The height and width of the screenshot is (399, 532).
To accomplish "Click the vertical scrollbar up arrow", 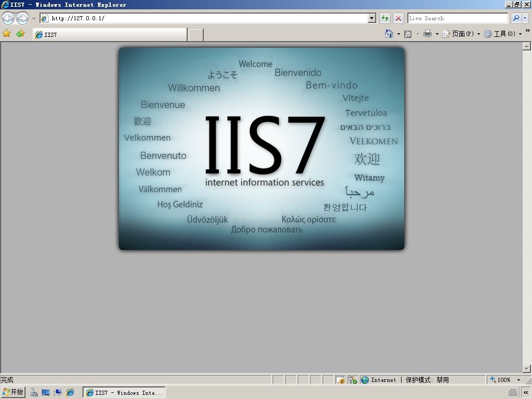I will coord(527,46).
